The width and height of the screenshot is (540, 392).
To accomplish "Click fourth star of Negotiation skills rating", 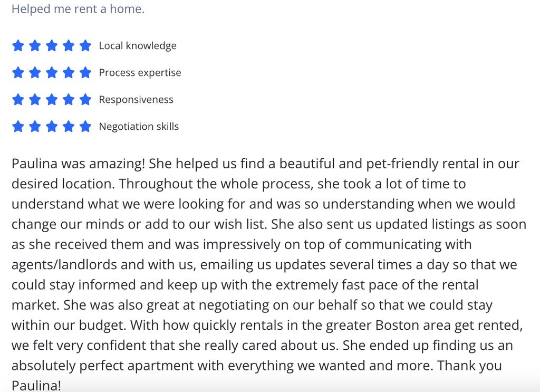I will click(69, 126).
